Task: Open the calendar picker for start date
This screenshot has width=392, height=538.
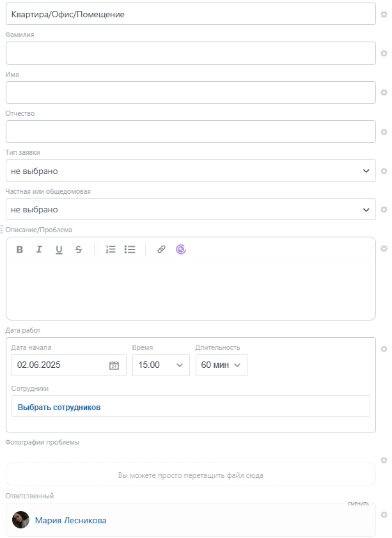Action: pyautogui.click(x=114, y=365)
